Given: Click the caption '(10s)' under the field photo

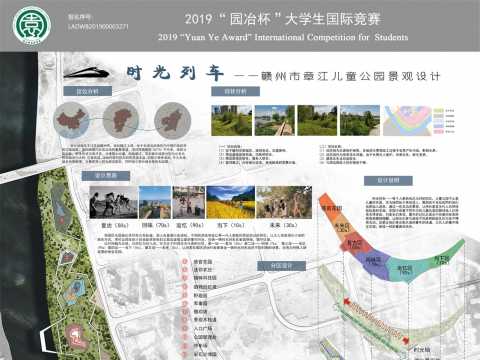Looking at the screenshot, I should click(237, 226).
